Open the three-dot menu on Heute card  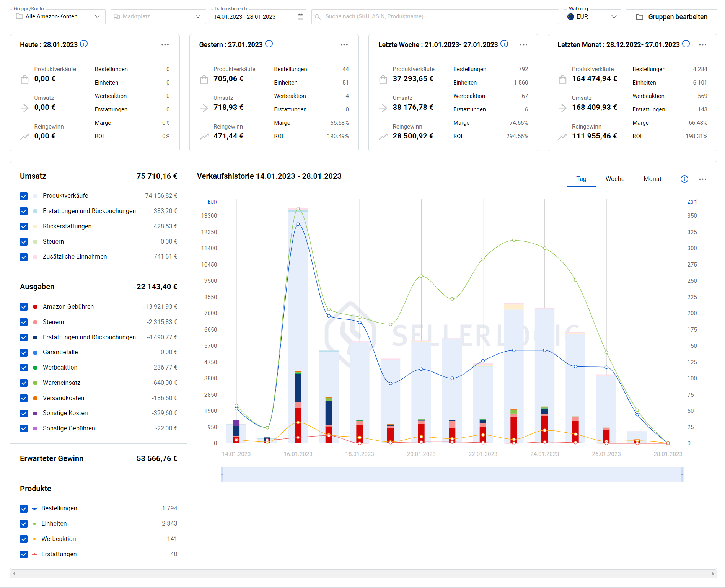[x=165, y=45]
